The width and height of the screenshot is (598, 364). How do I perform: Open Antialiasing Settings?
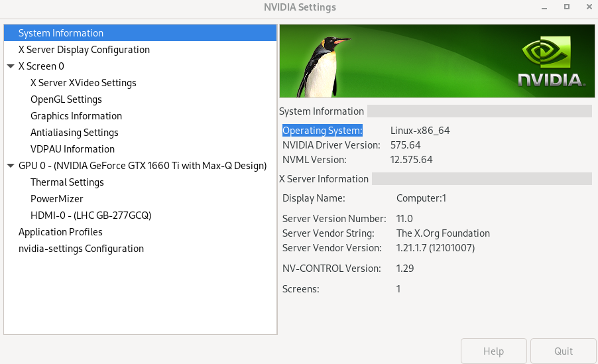[x=74, y=133]
